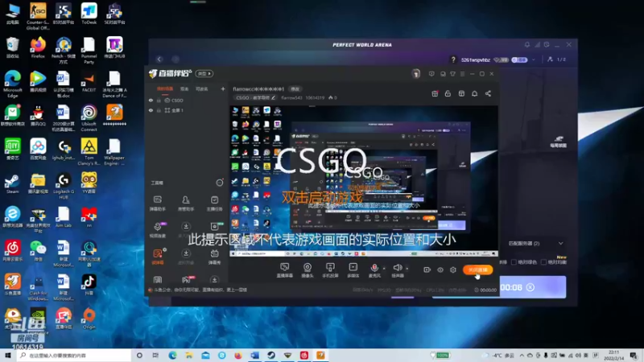Open FACEIT desktop shortcut
Viewport: 644px width, 362px height.
(x=89, y=81)
